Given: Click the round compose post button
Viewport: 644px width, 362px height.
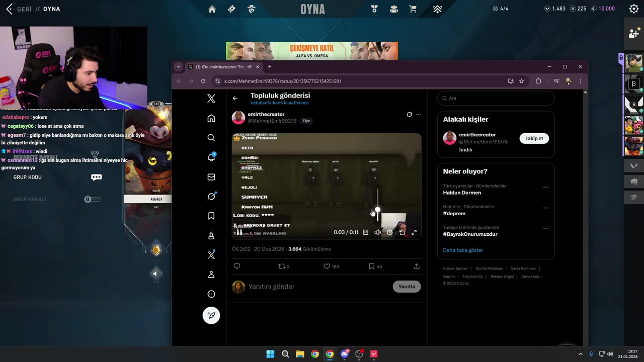Looking at the screenshot, I should click(211, 315).
